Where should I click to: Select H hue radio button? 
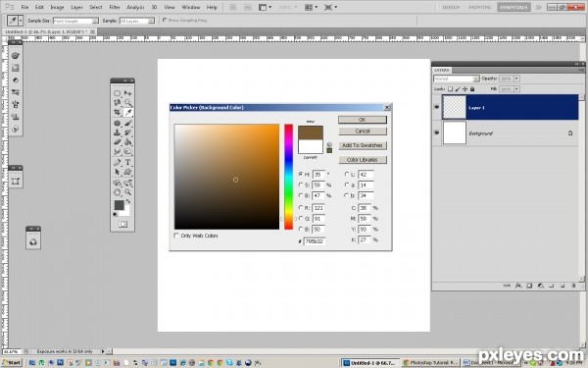pos(301,175)
